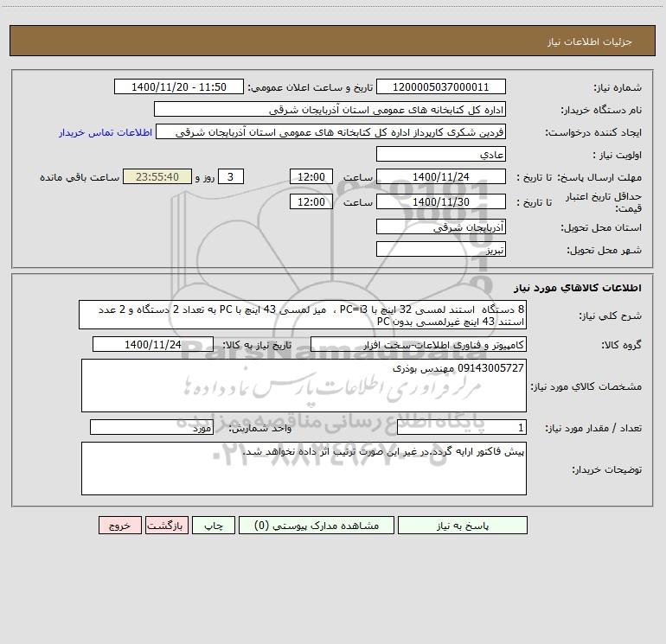Open 'مشاهده مدارک پیوستی (0)' attachments button

click(x=317, y=526)
